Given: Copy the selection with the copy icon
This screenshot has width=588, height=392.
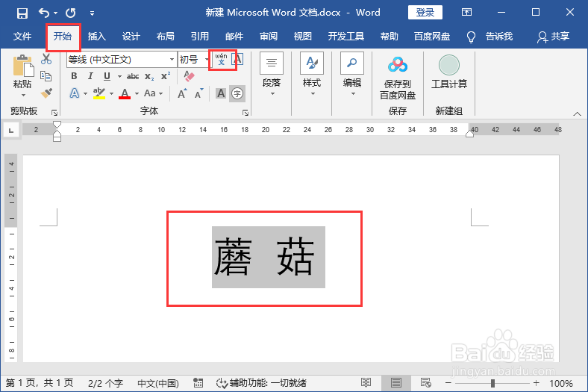Looking at the screenshot, I should 46,76.
